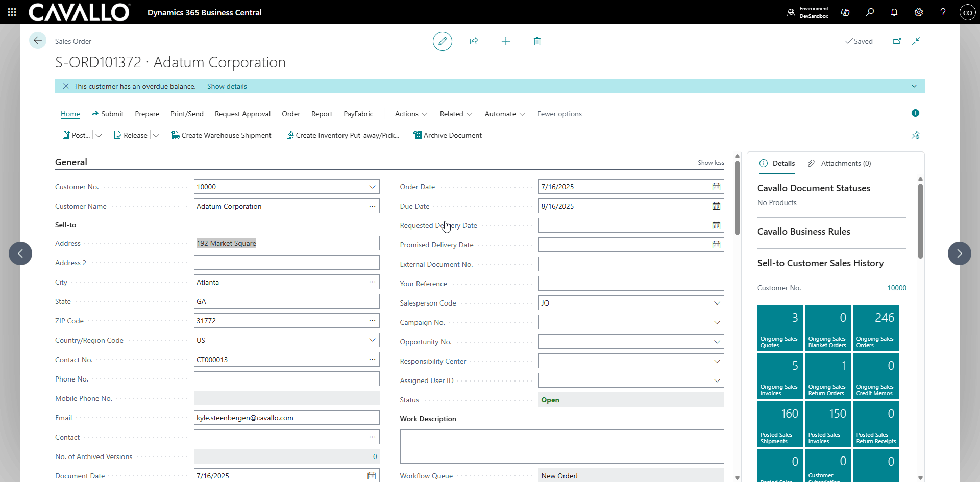Open the Salesperson Code dropdown
Screen dimensions: 980x482
click(717, 303)
